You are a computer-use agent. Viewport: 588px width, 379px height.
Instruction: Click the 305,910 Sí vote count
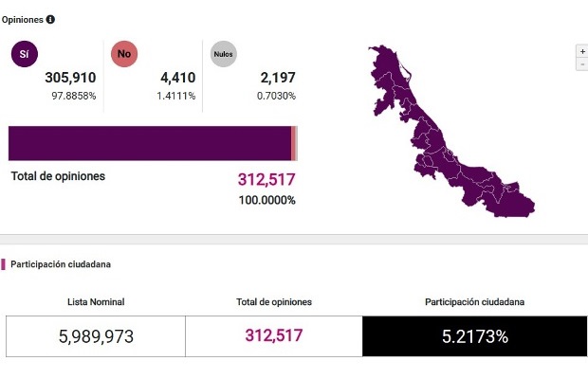[71, 78]
